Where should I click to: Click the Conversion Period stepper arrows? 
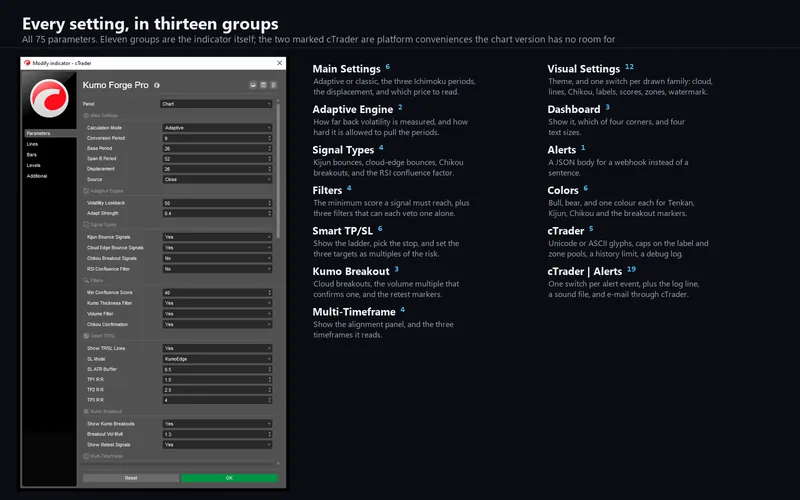(269, 138)
